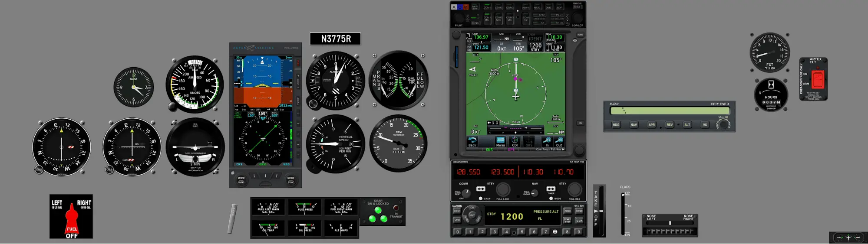868x244 pixels.
Task: Toggle COM1 on the audio panel
Action: coord(487,7)
